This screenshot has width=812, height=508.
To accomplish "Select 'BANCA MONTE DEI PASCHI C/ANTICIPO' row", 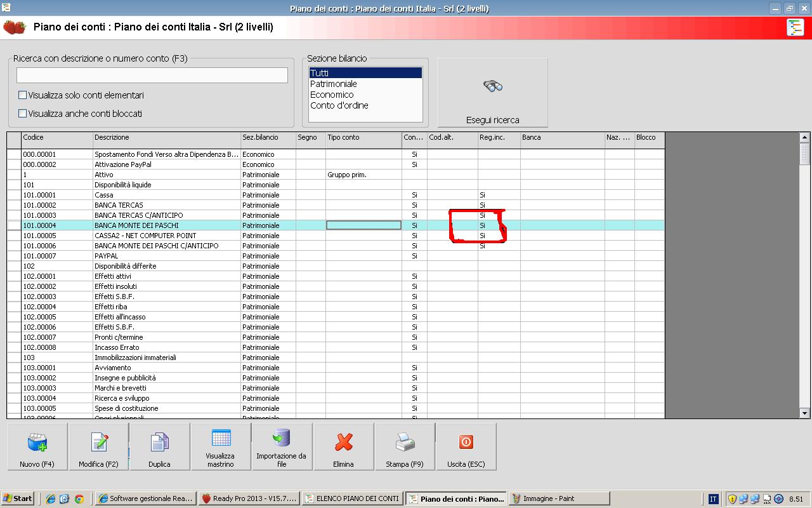I will [336, 246].
